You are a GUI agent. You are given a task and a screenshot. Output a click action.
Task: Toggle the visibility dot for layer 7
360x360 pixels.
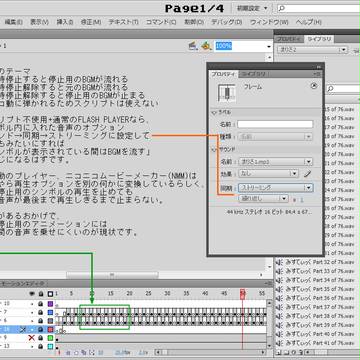32,312
